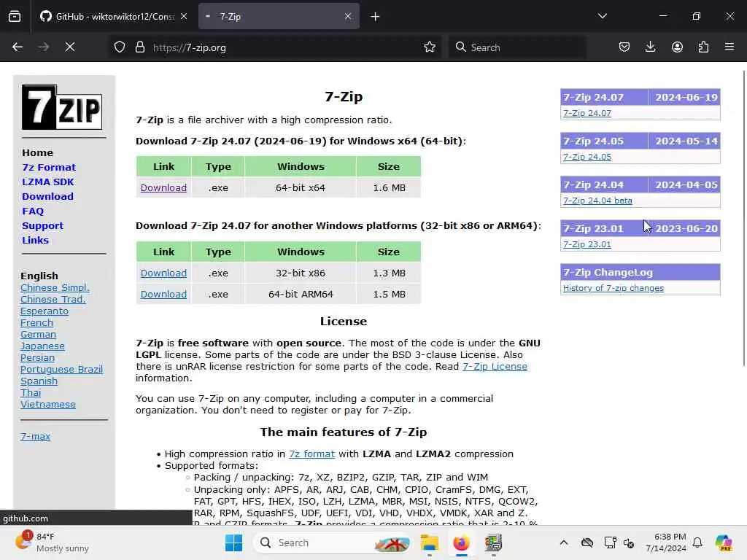Open the tracking protection shield icon

tap(120, 47)
